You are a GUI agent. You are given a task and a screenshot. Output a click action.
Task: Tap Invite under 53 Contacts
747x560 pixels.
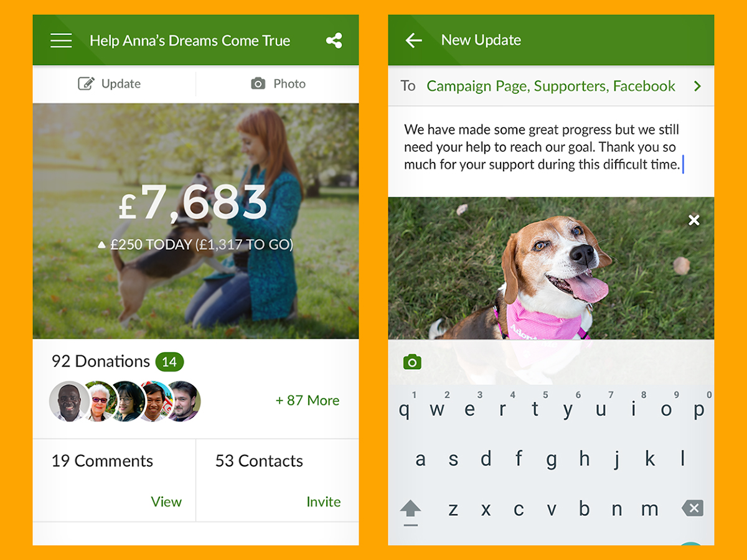(324, 502)
